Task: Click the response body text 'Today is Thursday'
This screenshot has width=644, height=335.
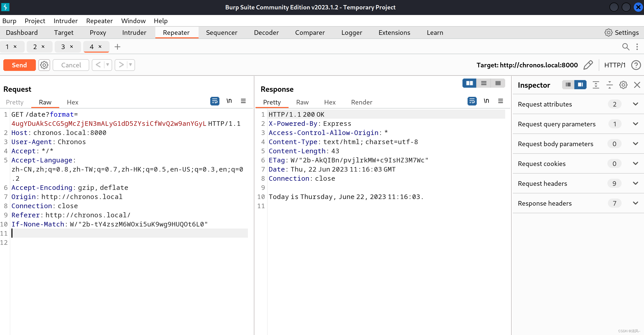Action: [301, 197]
